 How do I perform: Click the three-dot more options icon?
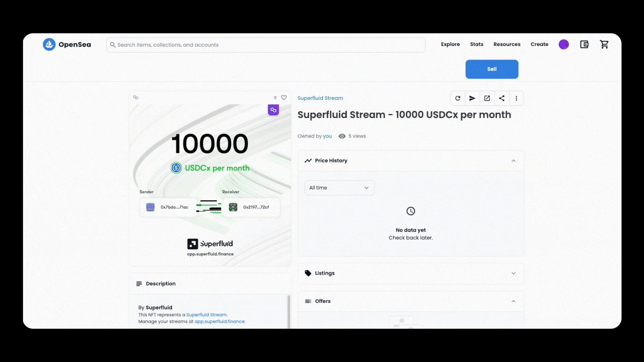pyautogui.click(x=516, y=98)
